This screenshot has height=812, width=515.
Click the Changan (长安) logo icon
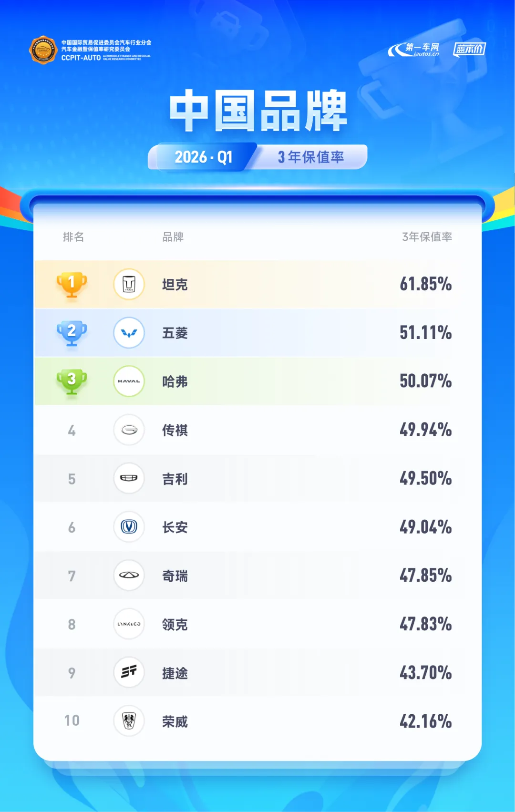click(129, 527)
